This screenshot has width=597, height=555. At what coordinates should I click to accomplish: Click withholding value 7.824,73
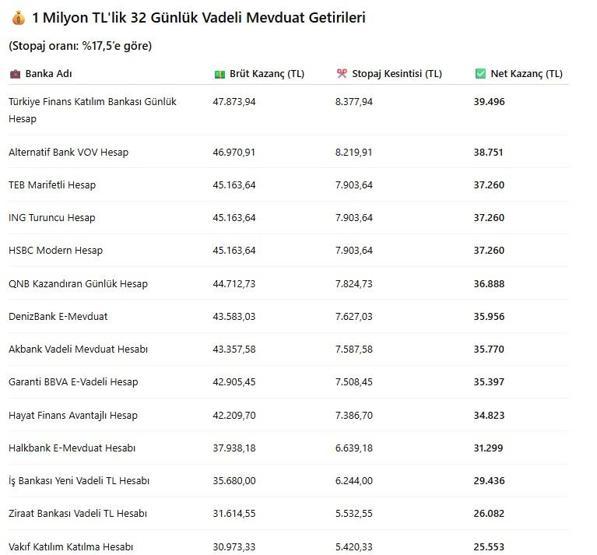point(354,284)
